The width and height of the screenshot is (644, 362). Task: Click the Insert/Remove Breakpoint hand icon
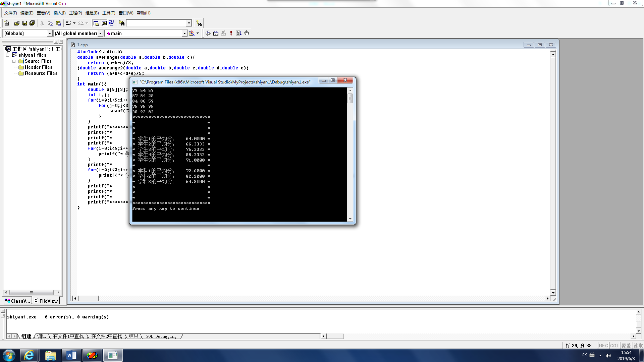point(247,33)
